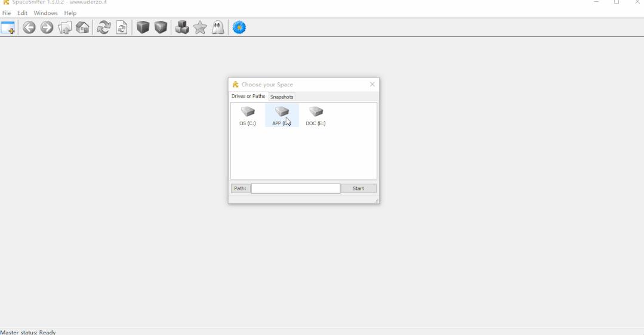Select the APP (D:) drive

(282, 116)
